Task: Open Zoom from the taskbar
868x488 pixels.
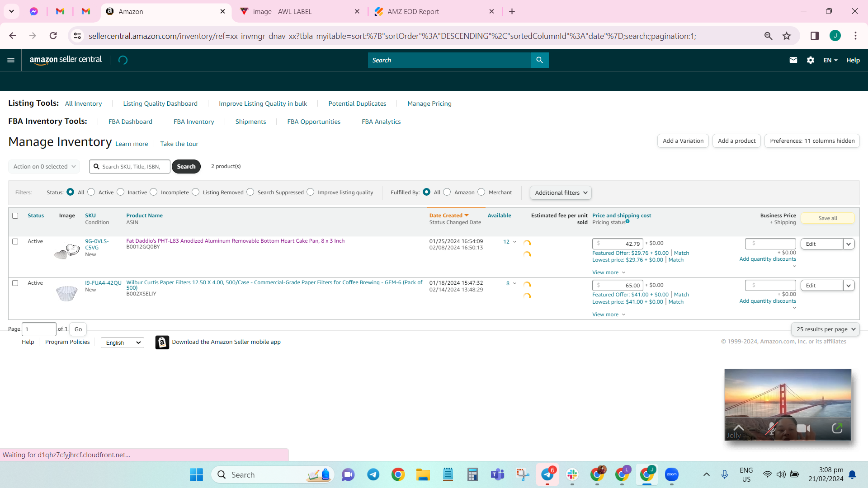Action: (672, 474)
